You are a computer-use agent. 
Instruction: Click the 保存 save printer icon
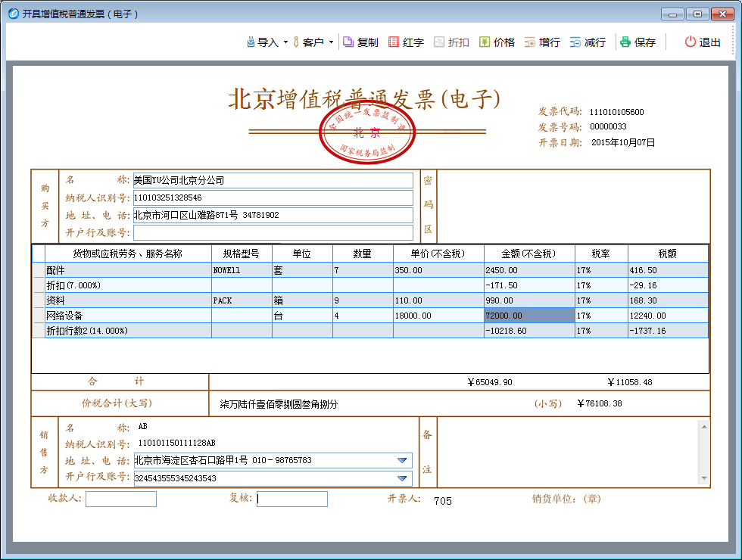click(625, 42)
